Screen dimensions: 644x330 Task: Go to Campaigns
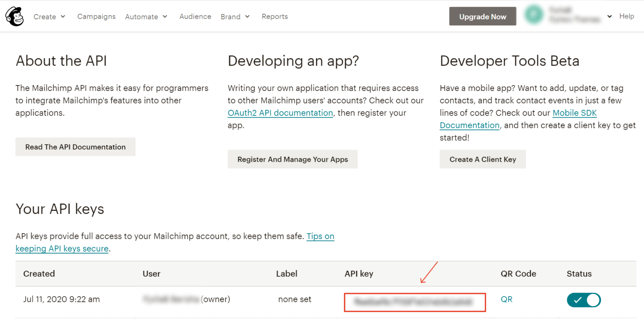pos(96,17)
